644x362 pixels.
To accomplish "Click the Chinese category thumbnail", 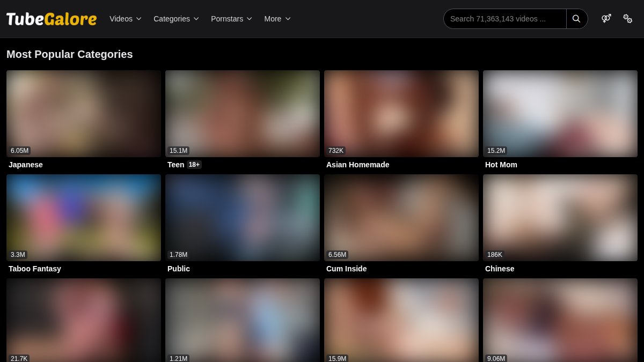I will 560,218.
